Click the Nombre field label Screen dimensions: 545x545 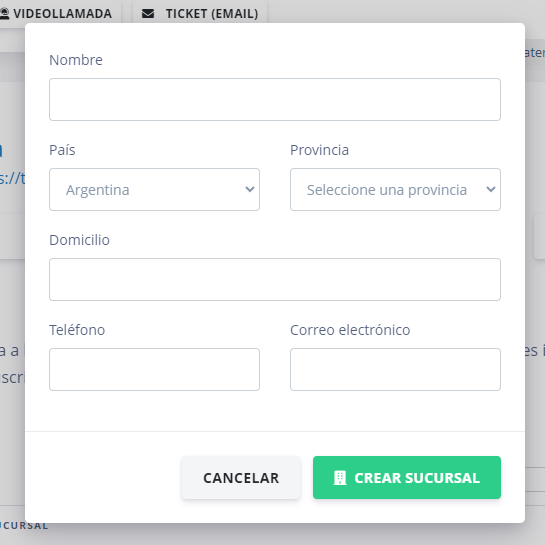[76, 60]
